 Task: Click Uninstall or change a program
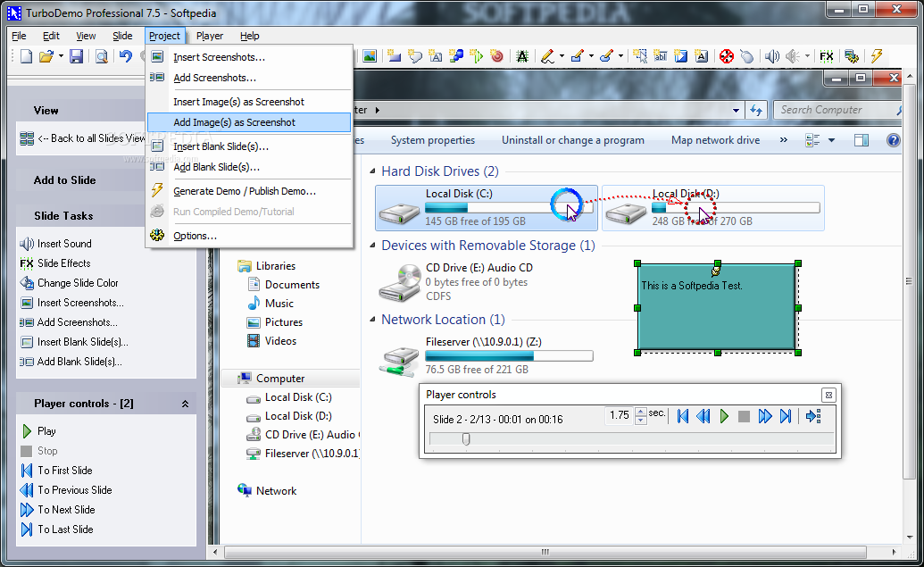(x=573, y=140)
